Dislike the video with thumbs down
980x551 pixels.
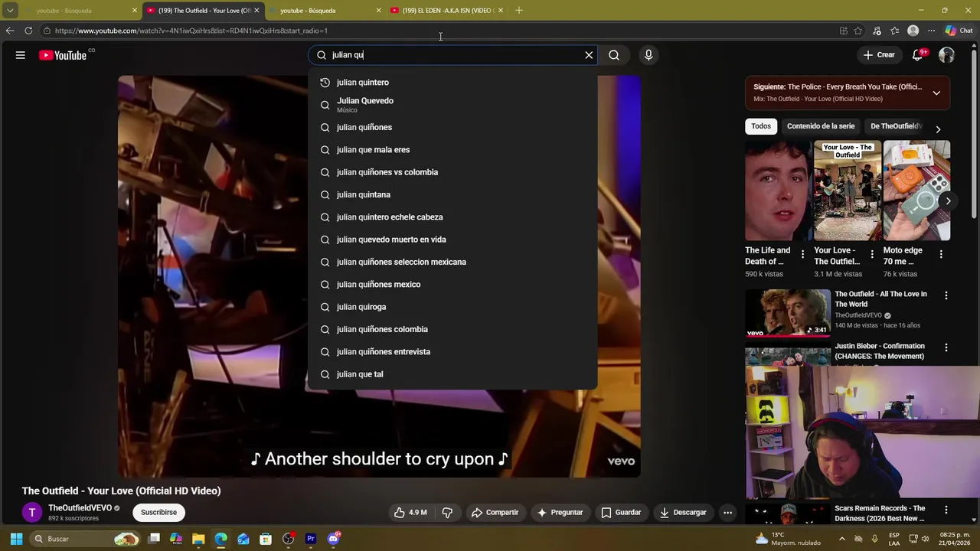pyautogui.click(x=447, y=513)
